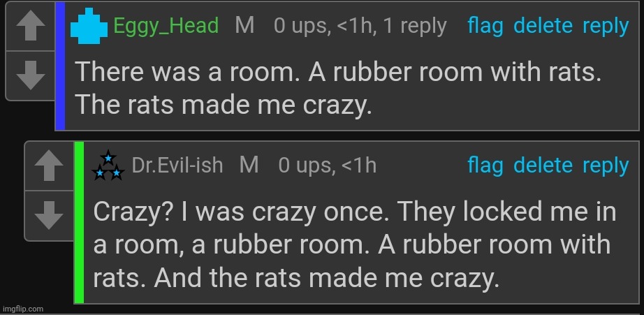Delete the Eggy_Head comment

(x=543, y=27)
